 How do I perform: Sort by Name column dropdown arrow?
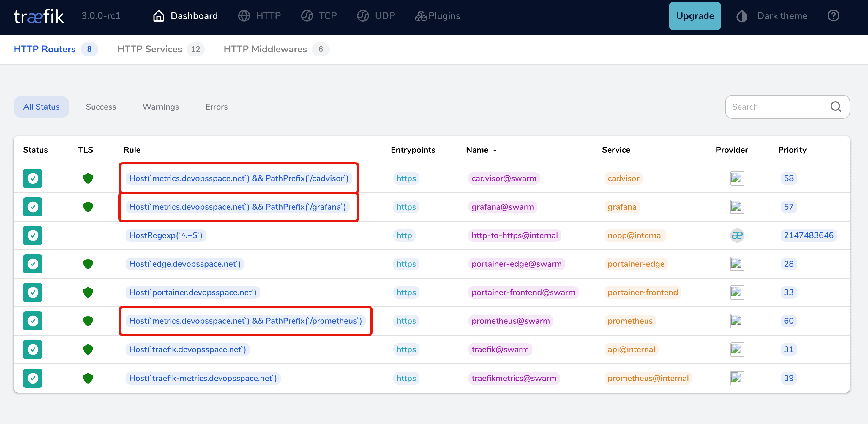tap(495, 151)
